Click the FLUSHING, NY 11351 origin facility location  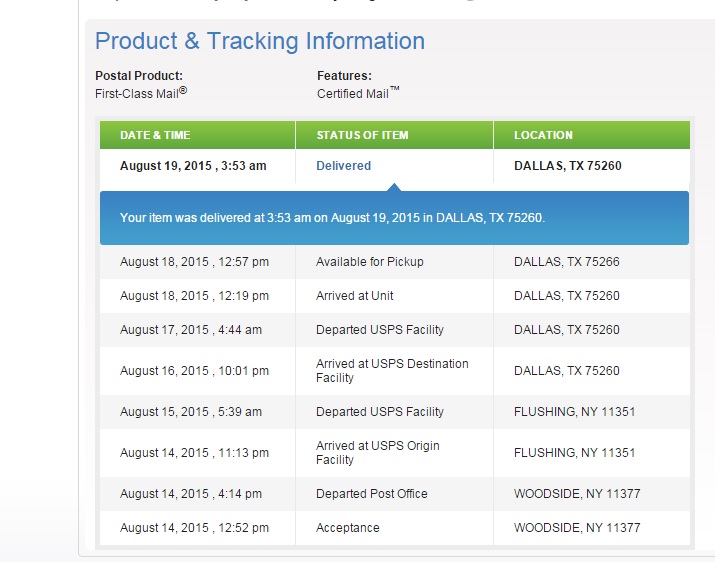574,453
